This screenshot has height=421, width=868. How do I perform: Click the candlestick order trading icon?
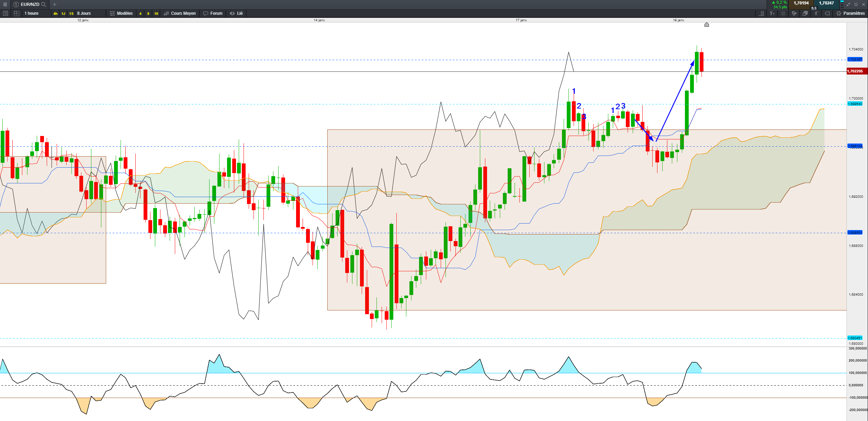816,13
